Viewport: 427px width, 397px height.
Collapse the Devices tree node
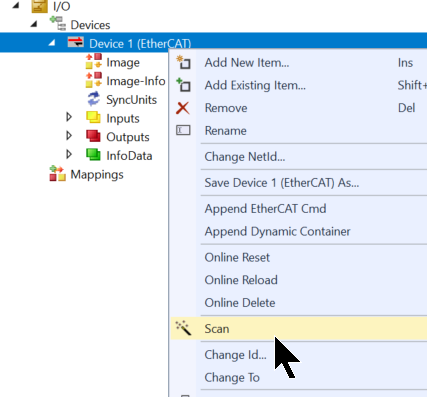point(33,24)
